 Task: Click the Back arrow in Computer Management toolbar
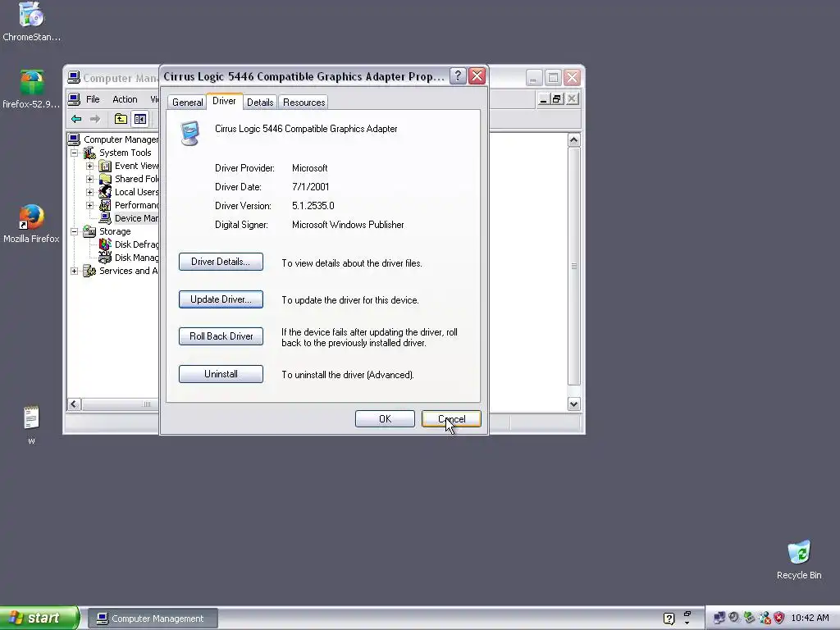click(x=76, y=119)
